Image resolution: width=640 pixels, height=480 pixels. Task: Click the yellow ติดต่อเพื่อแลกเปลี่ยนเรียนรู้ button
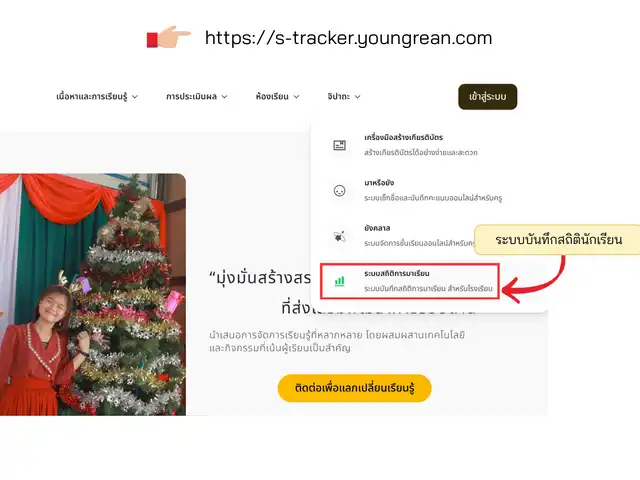(x=355, y=388)
